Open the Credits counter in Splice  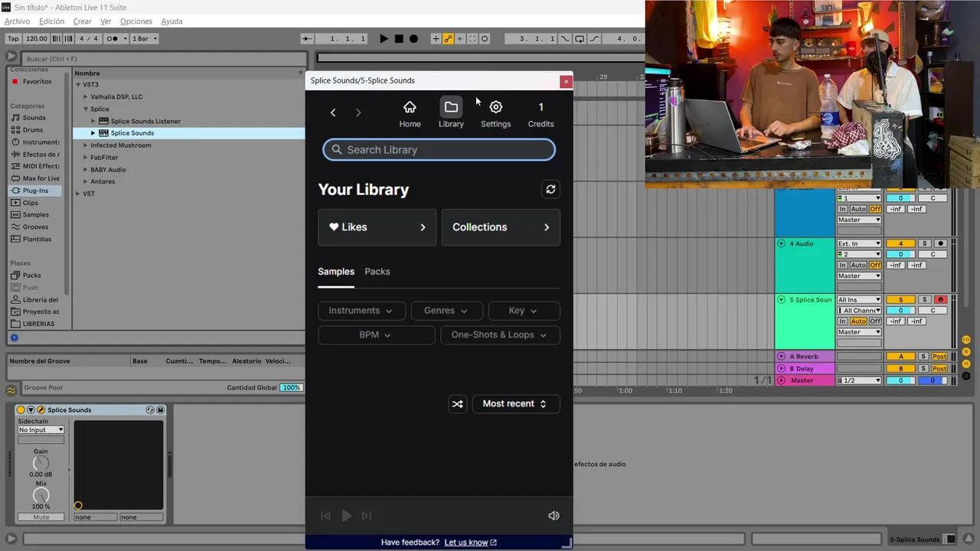point(541,113)
